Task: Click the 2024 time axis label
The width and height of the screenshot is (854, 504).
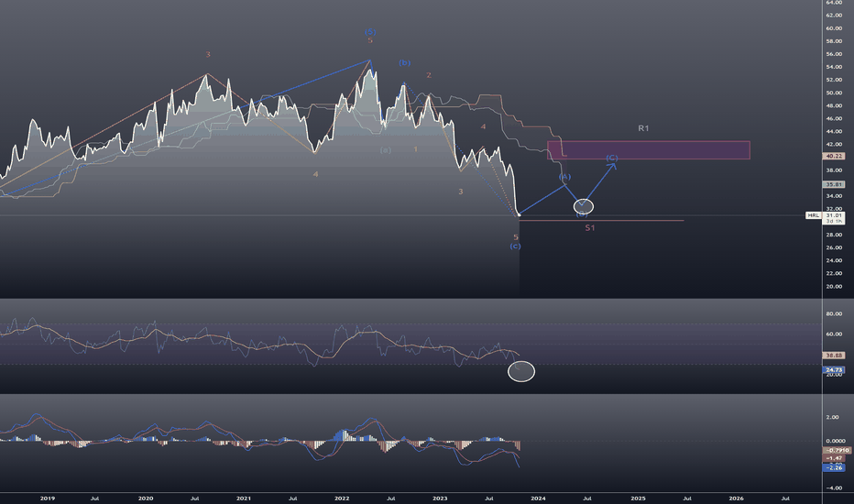Action: click(538, 498)
